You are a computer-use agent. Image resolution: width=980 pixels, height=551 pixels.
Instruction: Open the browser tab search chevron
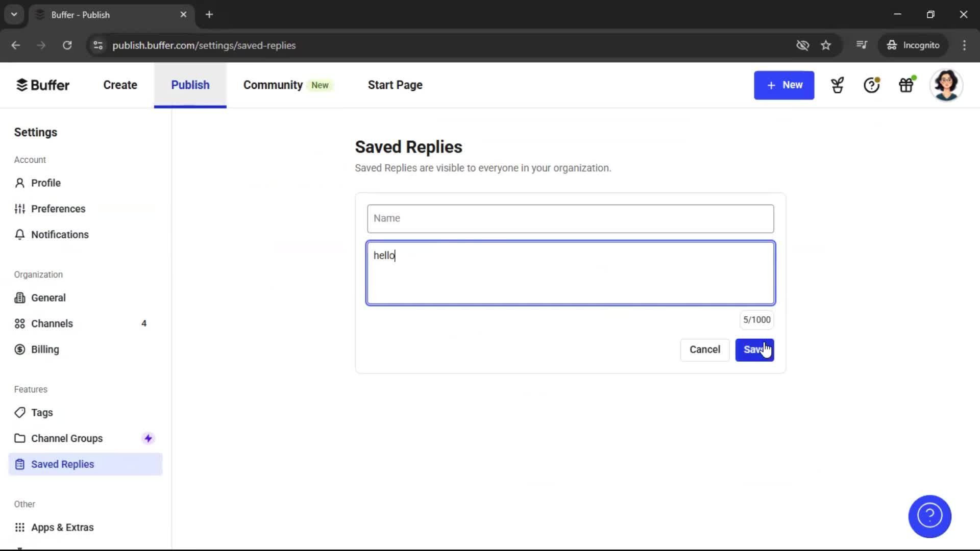click(14, 14)
